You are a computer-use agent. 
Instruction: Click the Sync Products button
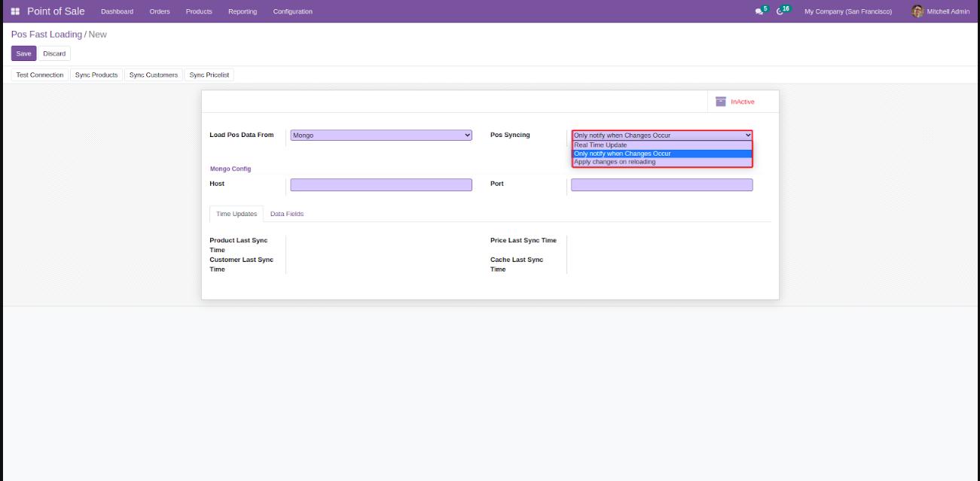pos(96,75)
